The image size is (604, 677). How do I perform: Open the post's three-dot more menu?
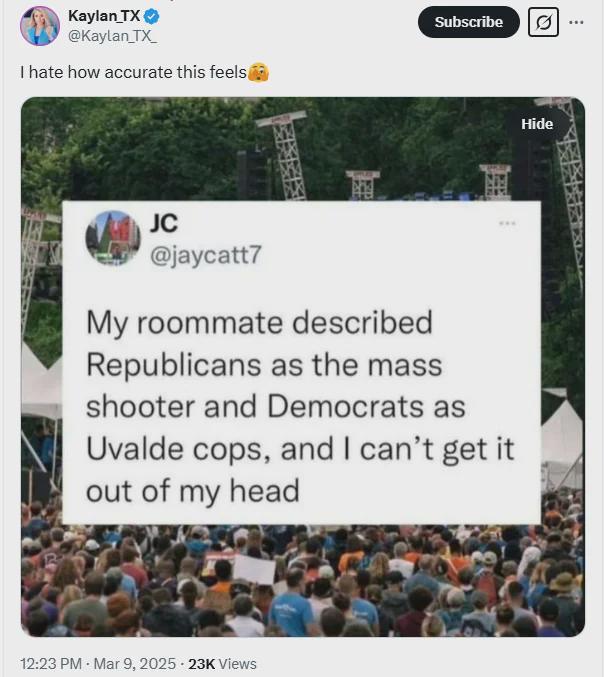point(576,22)
